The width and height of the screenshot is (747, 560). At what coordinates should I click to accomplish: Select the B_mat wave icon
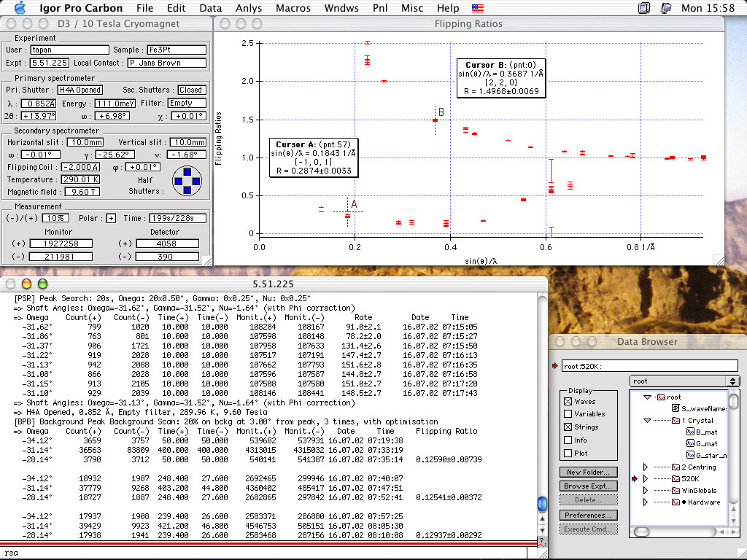pos(690,432)
